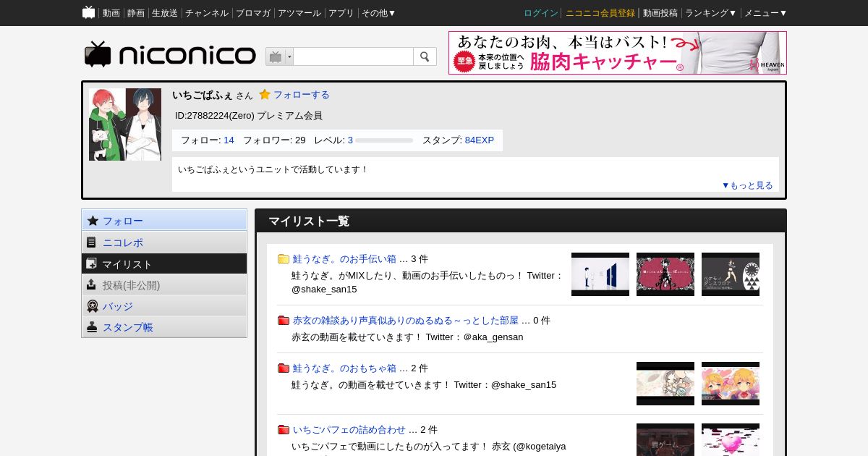Click the user profile avatar image

[x=125, y=124]
